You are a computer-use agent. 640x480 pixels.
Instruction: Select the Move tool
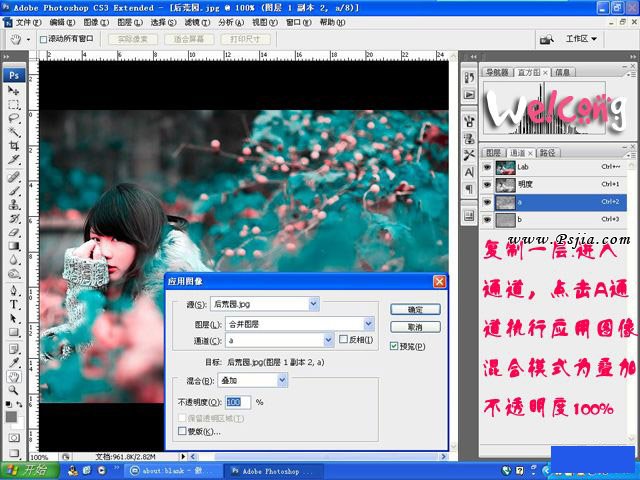pyautogui.click(x=13, y=90)
